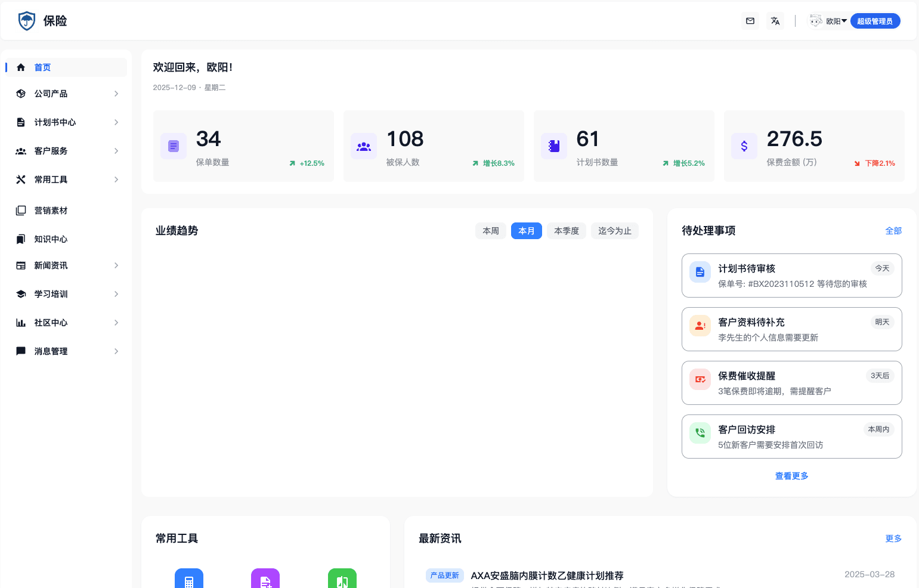Open the 新闻资讯 sidebar menu item

[x=66, y=265]
